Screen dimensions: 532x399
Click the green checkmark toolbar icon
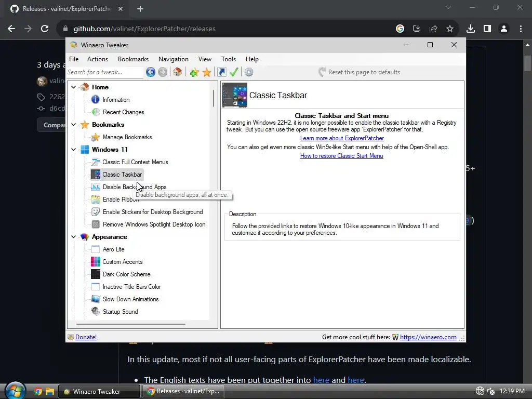tap(234, 72)
